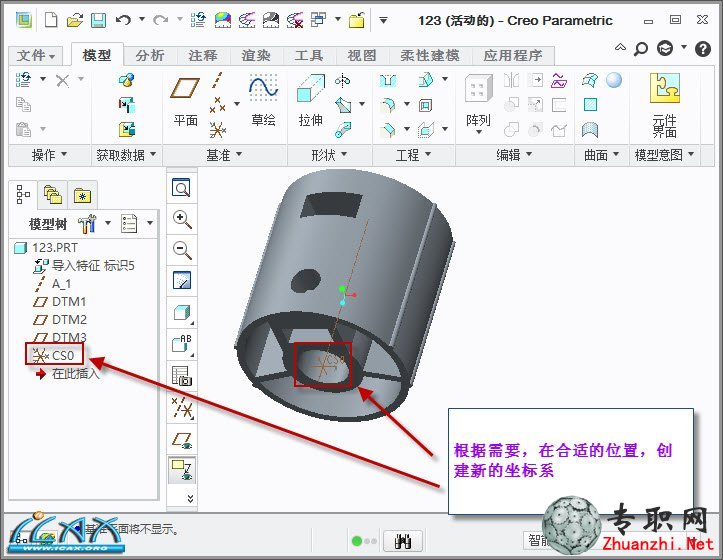Switch to the 工具 tab

[308, 56]
